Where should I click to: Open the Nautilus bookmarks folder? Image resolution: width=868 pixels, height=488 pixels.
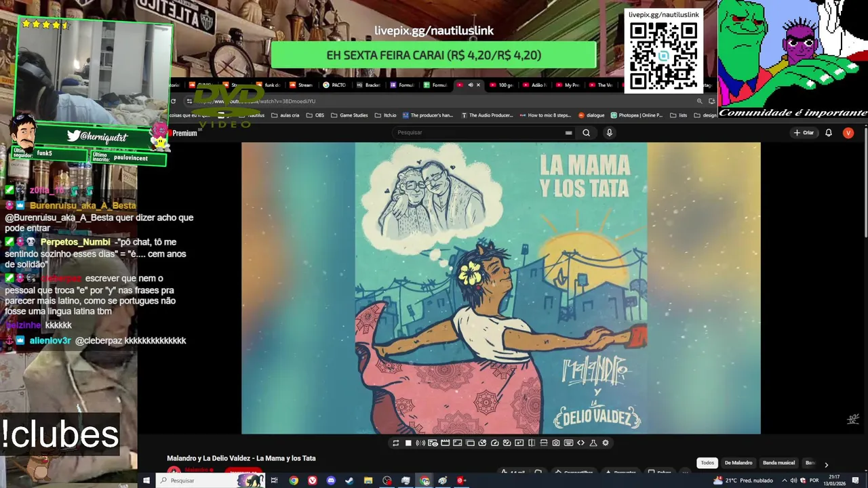coord(252,115)
